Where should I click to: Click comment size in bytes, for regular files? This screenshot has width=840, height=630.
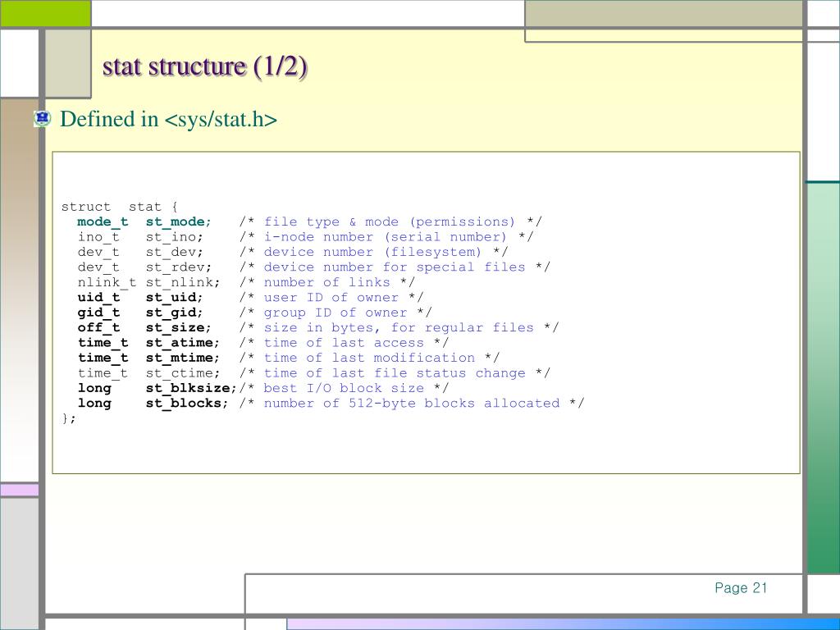399,327
